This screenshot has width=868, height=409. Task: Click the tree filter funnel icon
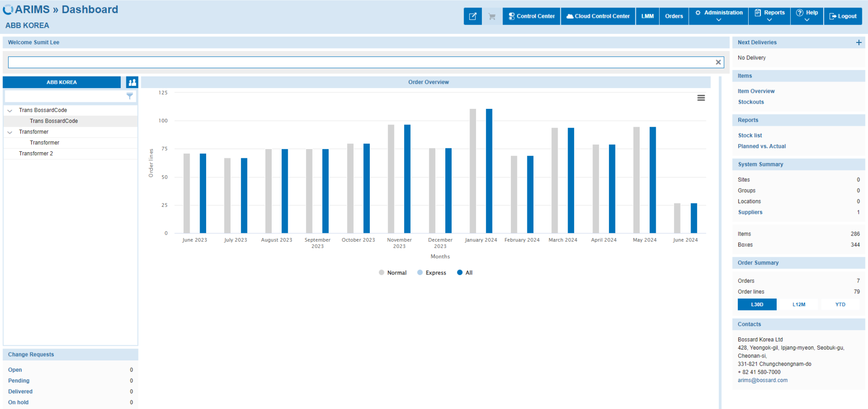coord(130,96)
